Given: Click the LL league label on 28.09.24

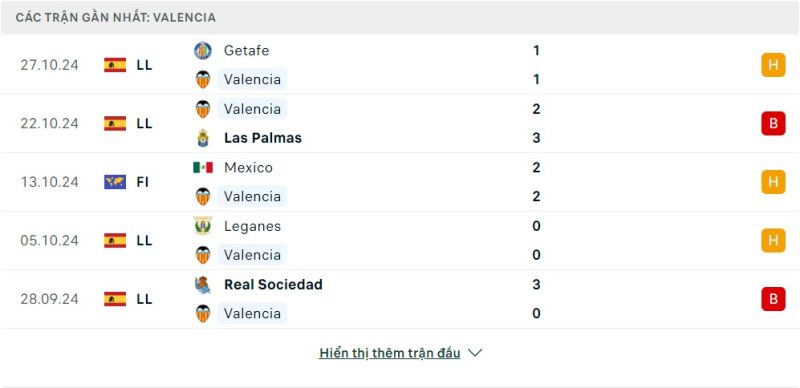Looking at the screenshot, I should pos(144,299).
